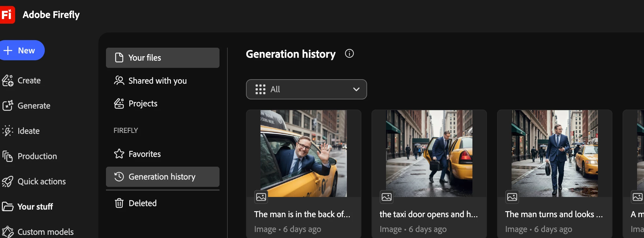Screen dimensions: 644x238
Task: Click 'Image · 6 days ago' under third card
Action: click(539, 229)
